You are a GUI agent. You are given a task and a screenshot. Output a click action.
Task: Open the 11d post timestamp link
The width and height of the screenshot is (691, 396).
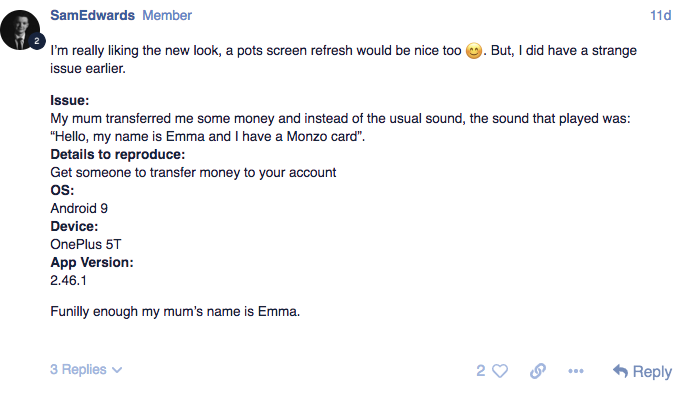point(661,15)
